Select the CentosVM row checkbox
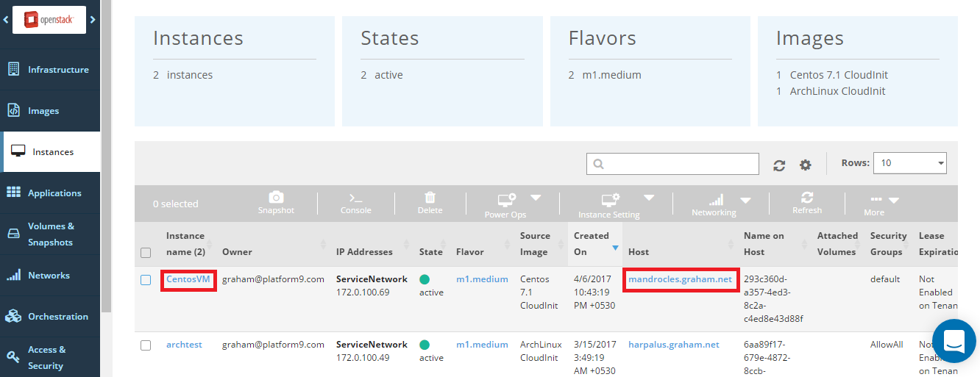The width and height of the screenshot is (980, 377). pyautogui.click(x=146, y=280)
